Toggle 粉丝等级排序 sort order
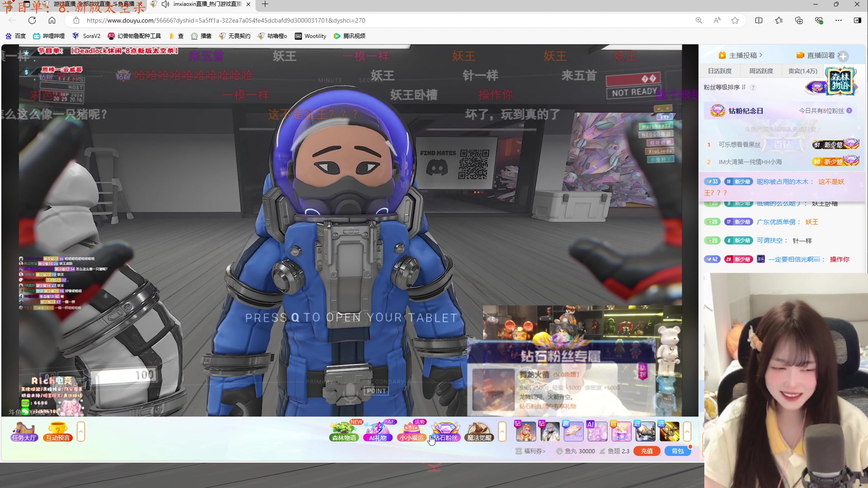868x488 pixels. tap(724, 87)
